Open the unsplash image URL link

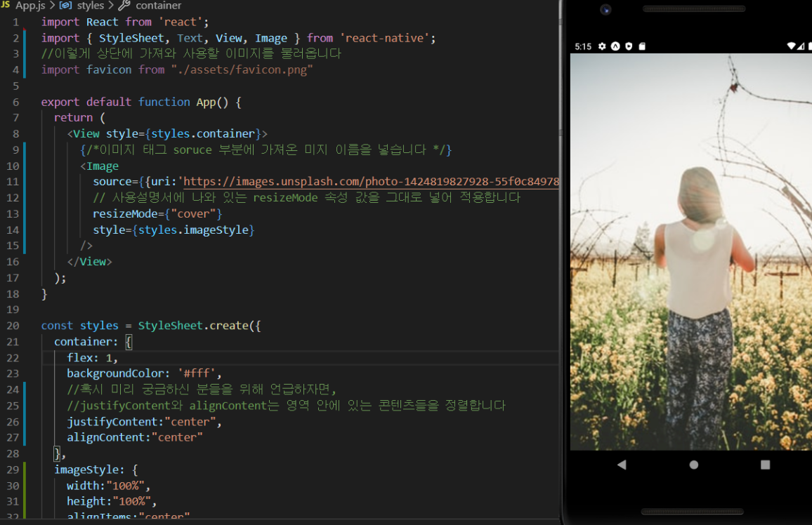tap(371, 182)
